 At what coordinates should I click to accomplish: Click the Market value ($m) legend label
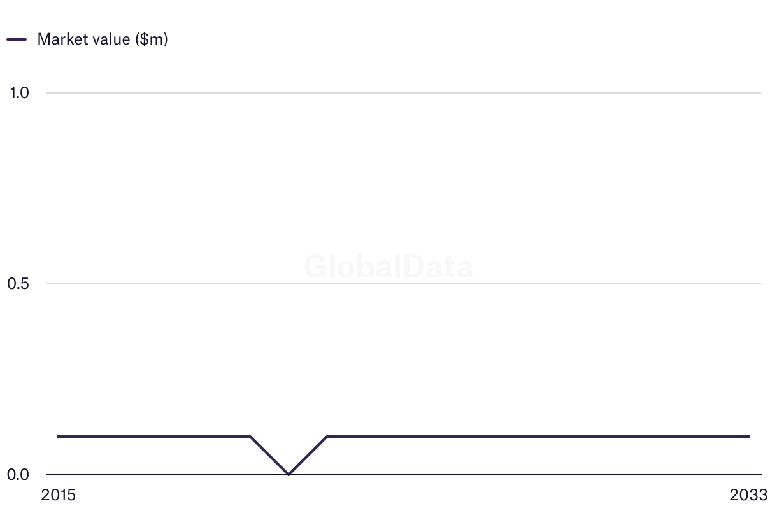(103, 39)
